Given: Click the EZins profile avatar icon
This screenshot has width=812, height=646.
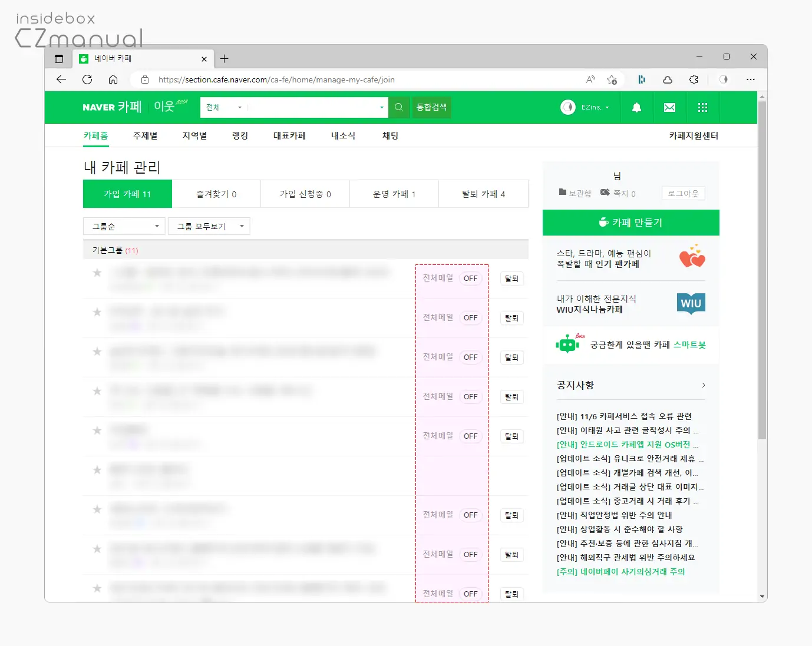Looking at the screenshot, I should (x=567, y=107).
